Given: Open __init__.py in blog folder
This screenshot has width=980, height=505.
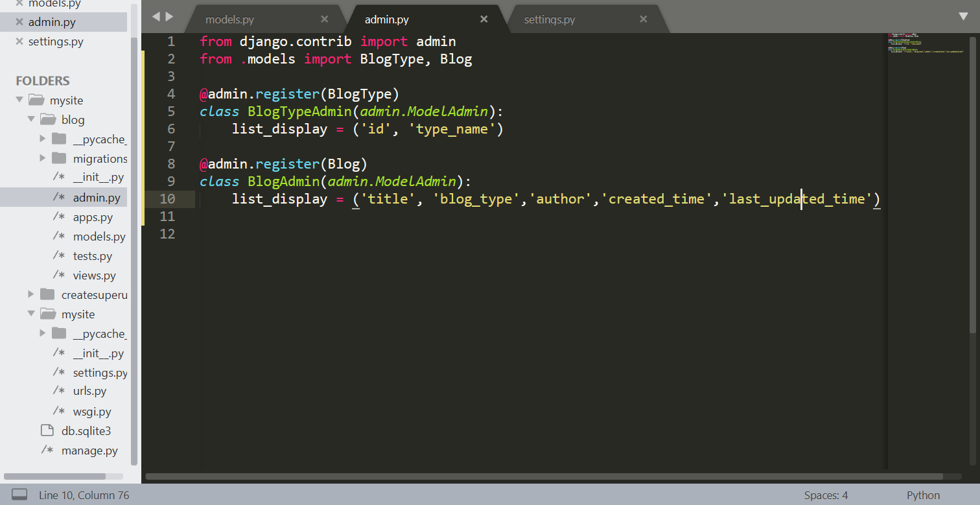Looking at the screenshot, I should pos(99,178).
